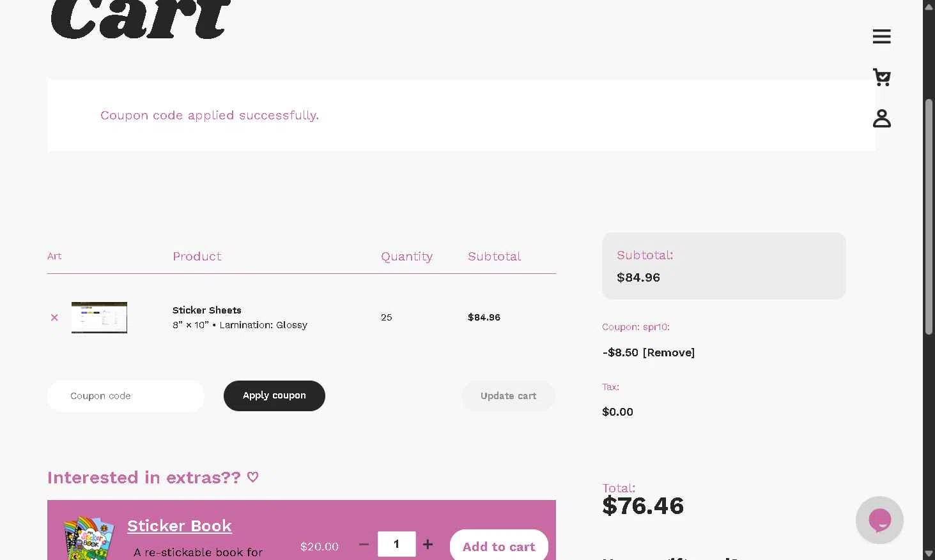Screen dimensions: 935x560
Task: Click the page scrollbar down arrow
Action: tap(929, 554)
